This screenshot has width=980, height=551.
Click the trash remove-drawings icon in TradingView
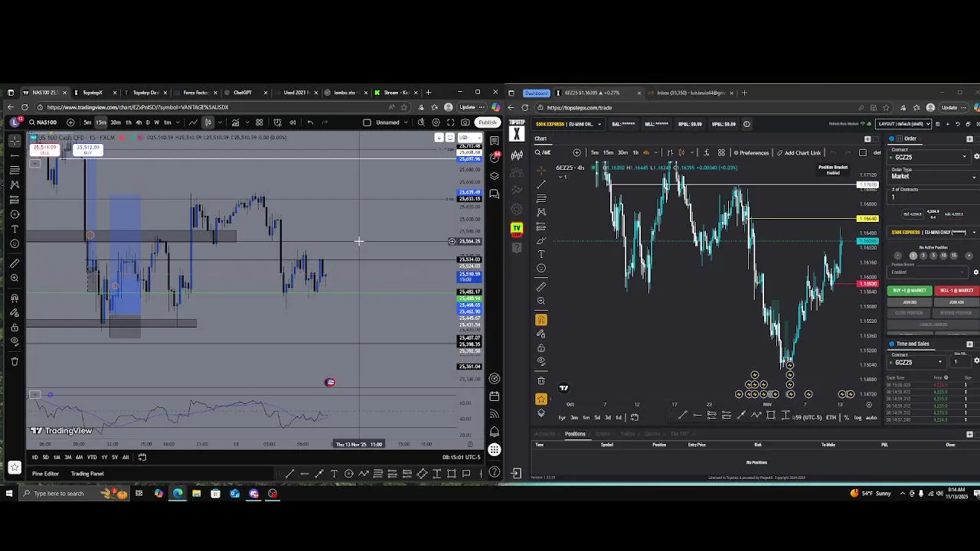(x=15, y=360)
